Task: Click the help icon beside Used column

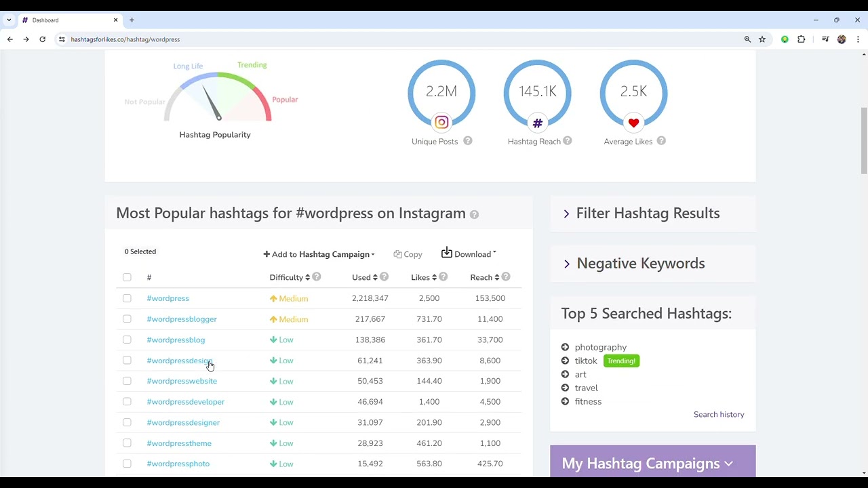Action: coord(384,277)
